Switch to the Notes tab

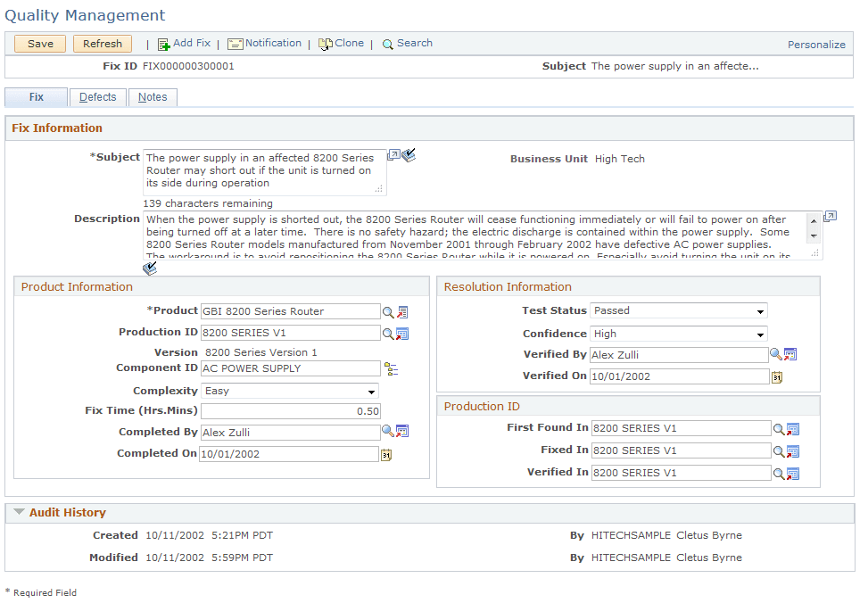152,96
